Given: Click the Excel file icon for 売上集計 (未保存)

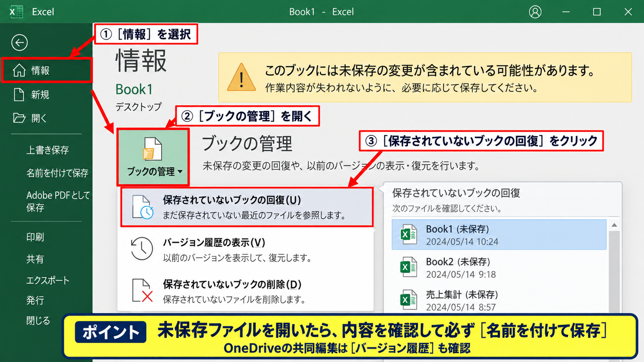Looking at the screenshot, I should click(409, 300).
